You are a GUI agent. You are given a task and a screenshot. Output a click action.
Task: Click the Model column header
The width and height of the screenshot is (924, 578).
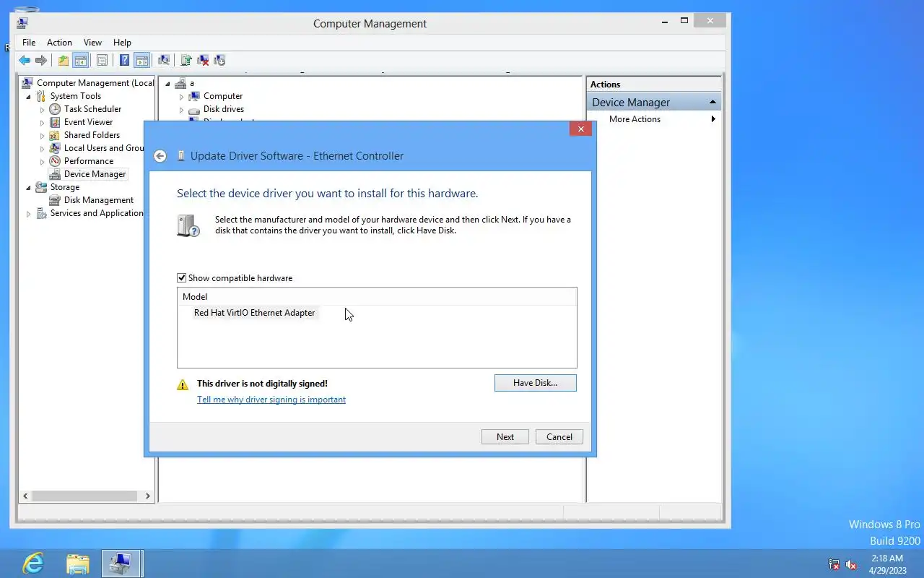click(x=377, y=297)
